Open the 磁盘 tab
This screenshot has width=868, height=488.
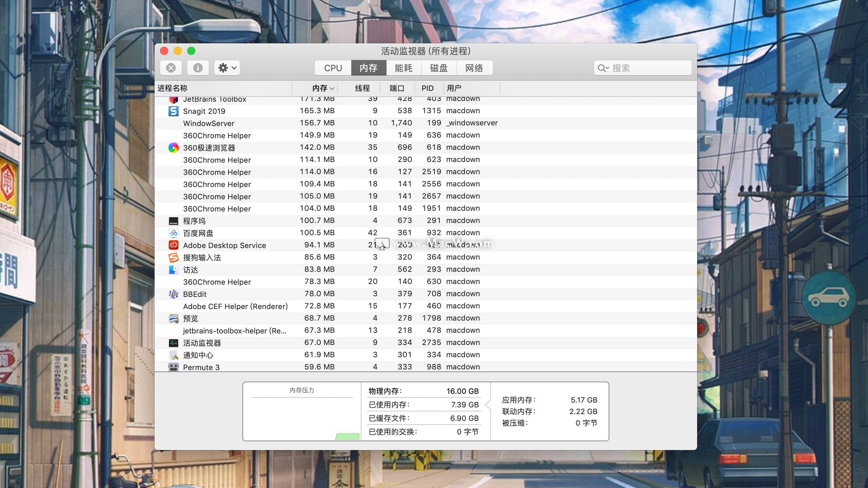click(439, 68)
